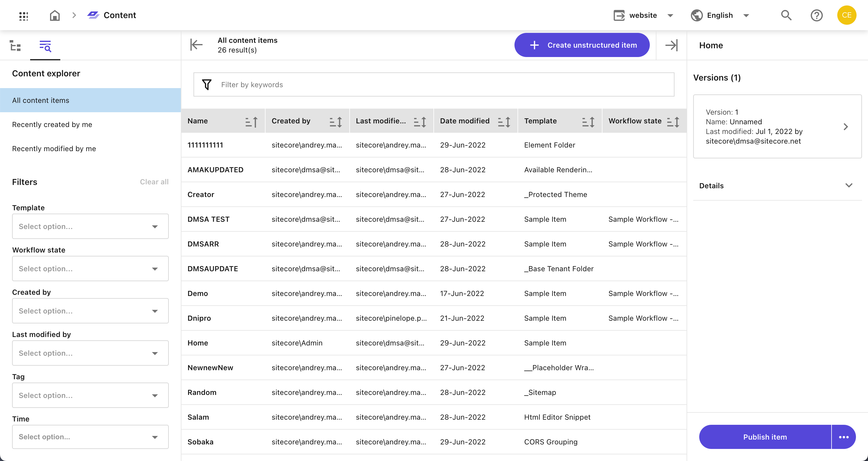Click the Publish item button
The image size is (868, 461).
765,437
